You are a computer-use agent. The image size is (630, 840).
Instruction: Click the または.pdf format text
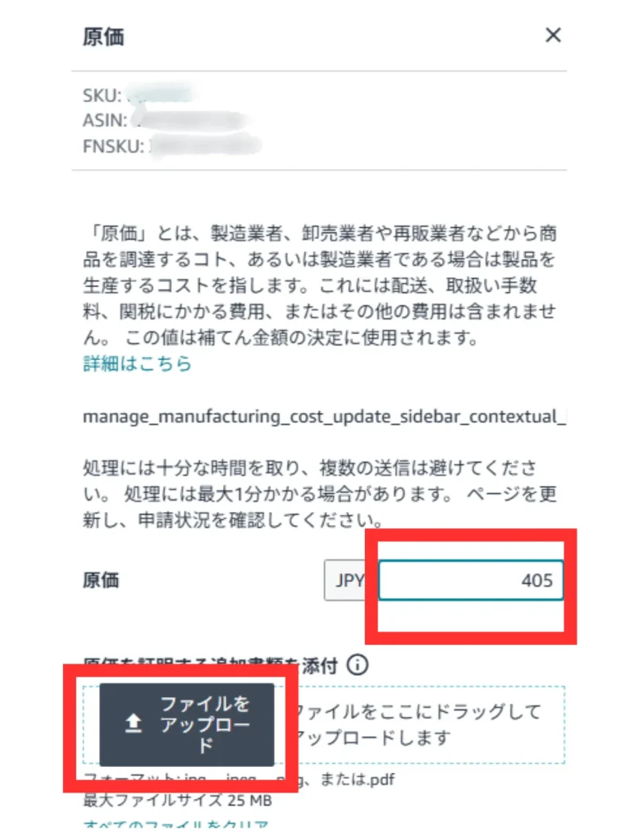point(358,779)
